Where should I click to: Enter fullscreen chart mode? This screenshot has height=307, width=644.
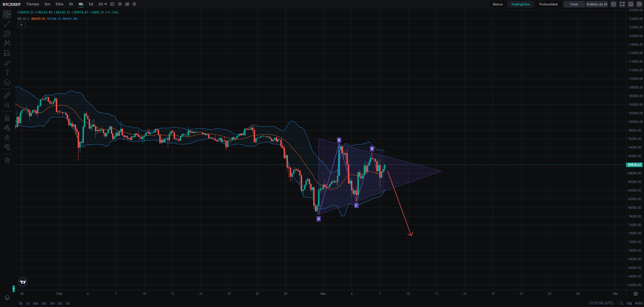click(622, 4)
